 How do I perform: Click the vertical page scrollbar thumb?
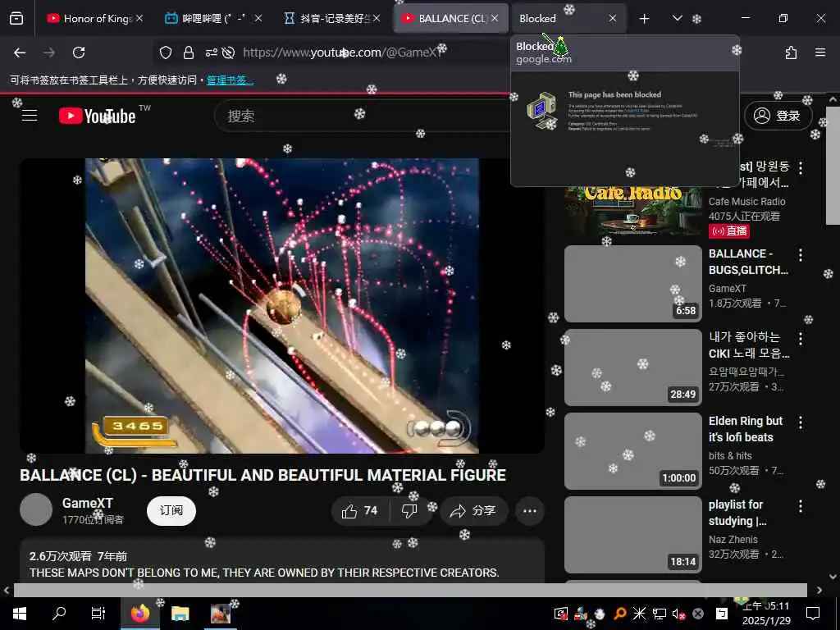[833, 166]
